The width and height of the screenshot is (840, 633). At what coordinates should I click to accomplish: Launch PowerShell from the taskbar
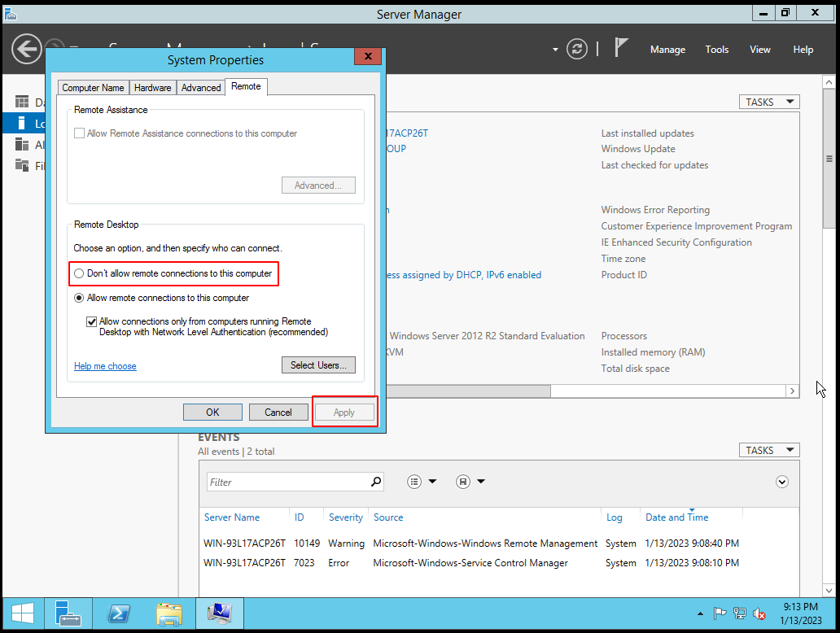point(119,613)
